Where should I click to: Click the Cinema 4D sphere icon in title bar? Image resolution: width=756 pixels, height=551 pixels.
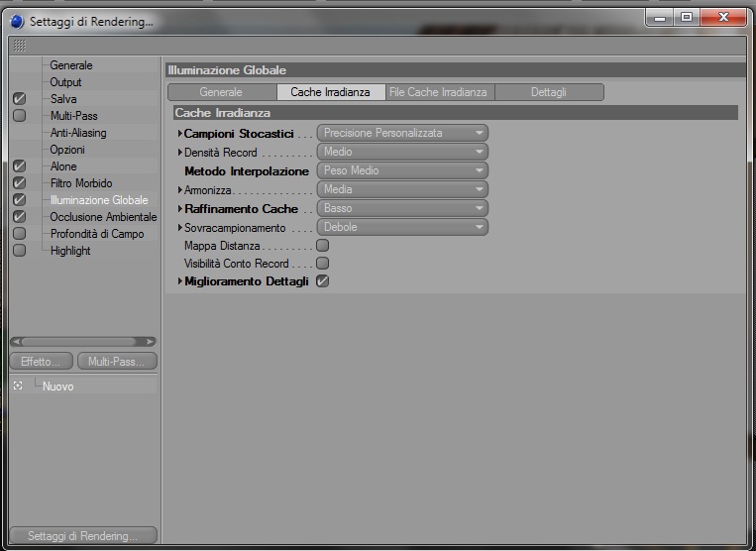click(x=17, y=21)
